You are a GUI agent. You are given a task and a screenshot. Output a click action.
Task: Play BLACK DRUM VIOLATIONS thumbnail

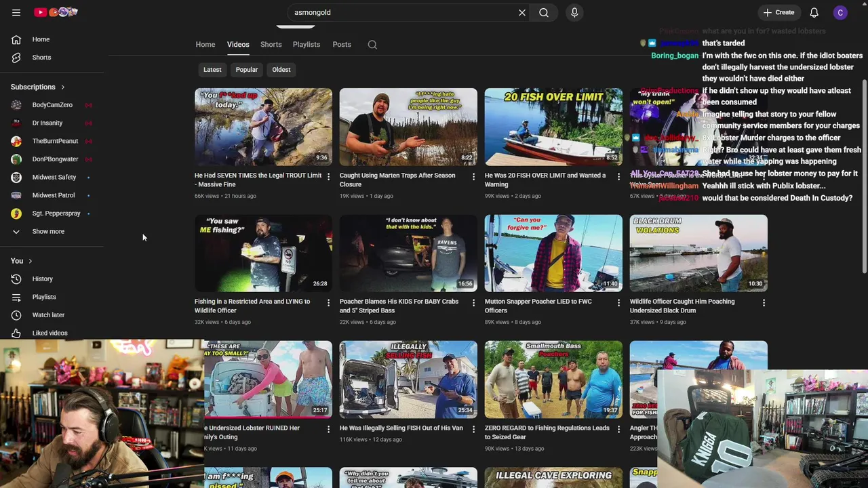[698, 253]
